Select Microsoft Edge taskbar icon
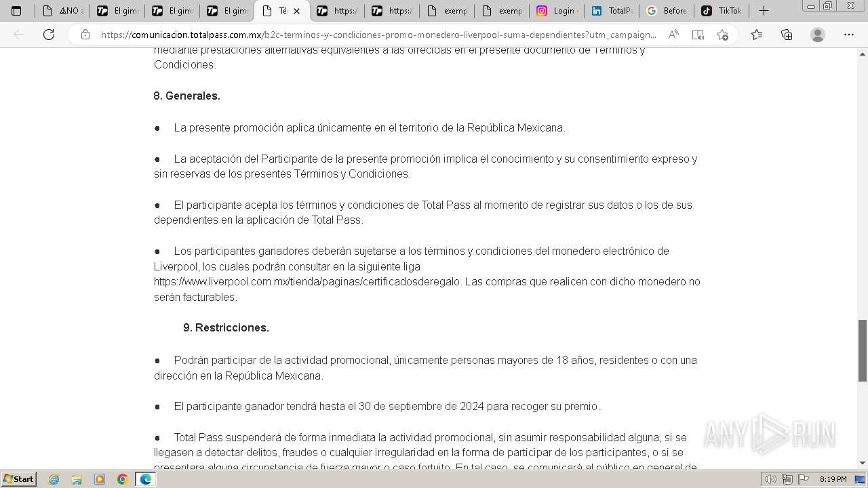Viewport: 868px width, 488px height. [x=146, y=479]
